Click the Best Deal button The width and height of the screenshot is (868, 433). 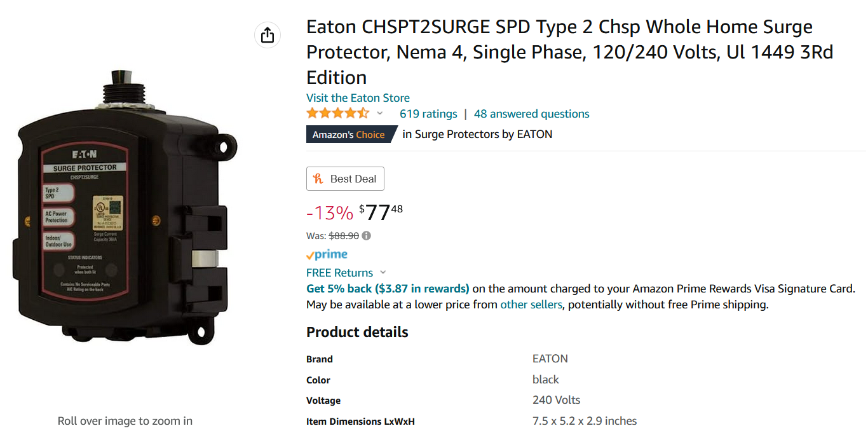click(345, 179)
